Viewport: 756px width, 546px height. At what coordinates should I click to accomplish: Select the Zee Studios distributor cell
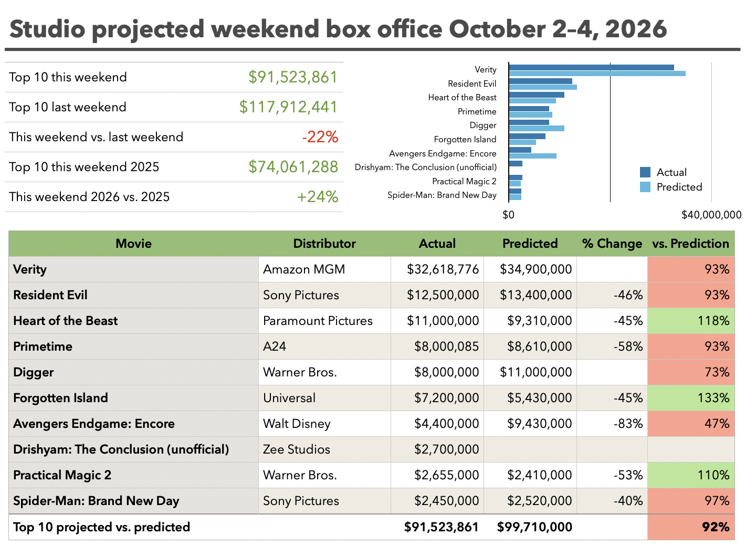pyautogui.click(x=324, y=449)
